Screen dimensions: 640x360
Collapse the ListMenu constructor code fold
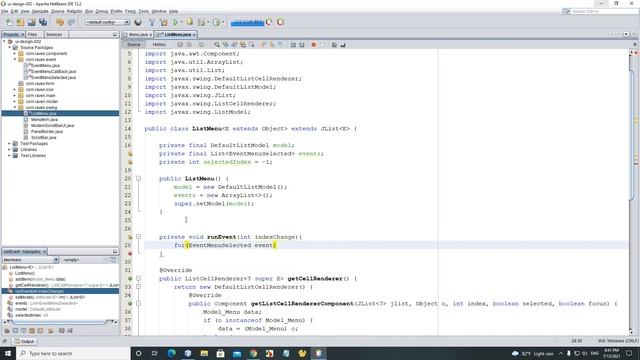pyautogui.click(x=138, y=178)
